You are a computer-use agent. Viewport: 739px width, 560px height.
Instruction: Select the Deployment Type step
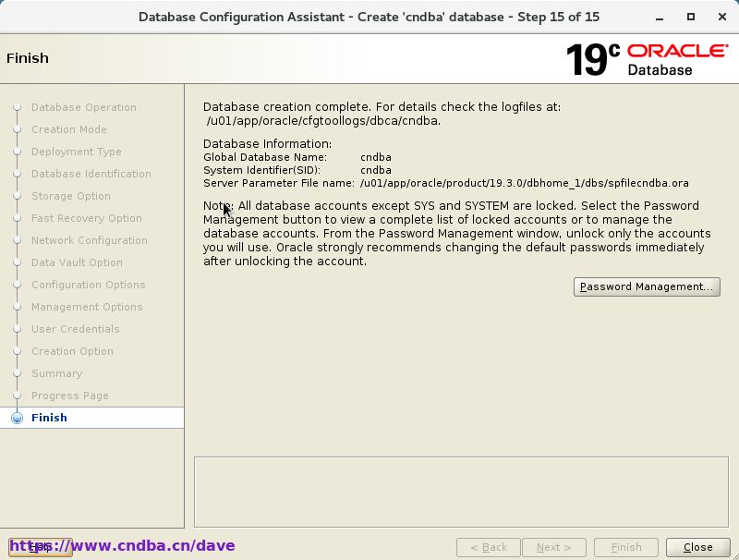pos(77,152)
